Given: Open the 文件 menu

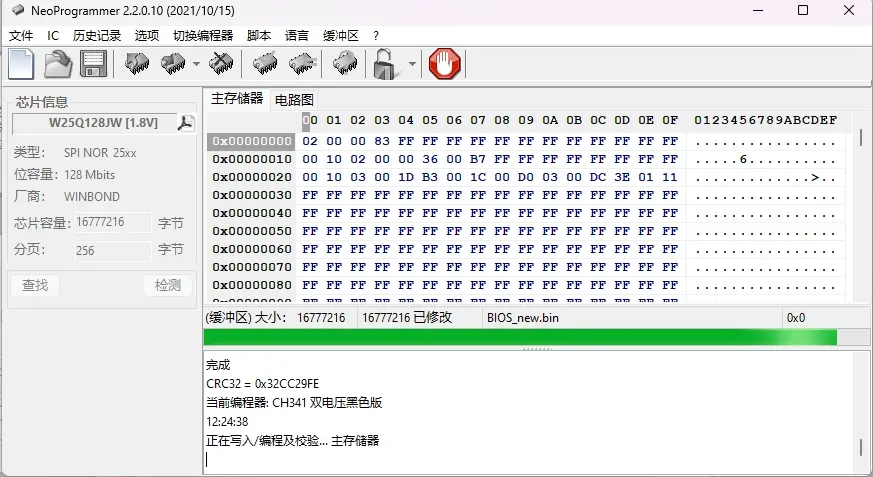Looking at the screenshot, I should (x=21, y=36).
